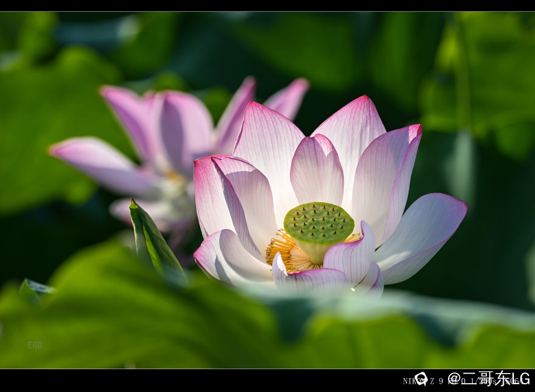Click the shutter speed text in caption
The image size is (535, 392).
(485, 381)
